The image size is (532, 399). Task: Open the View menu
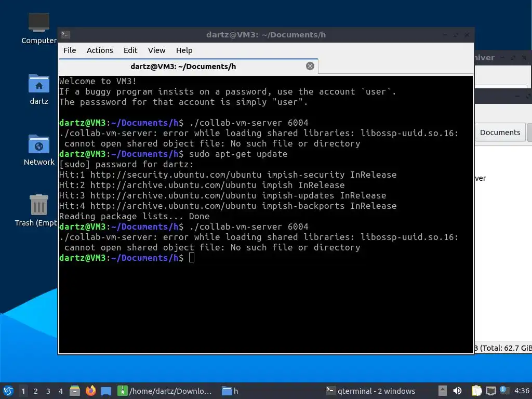[156, 50]
